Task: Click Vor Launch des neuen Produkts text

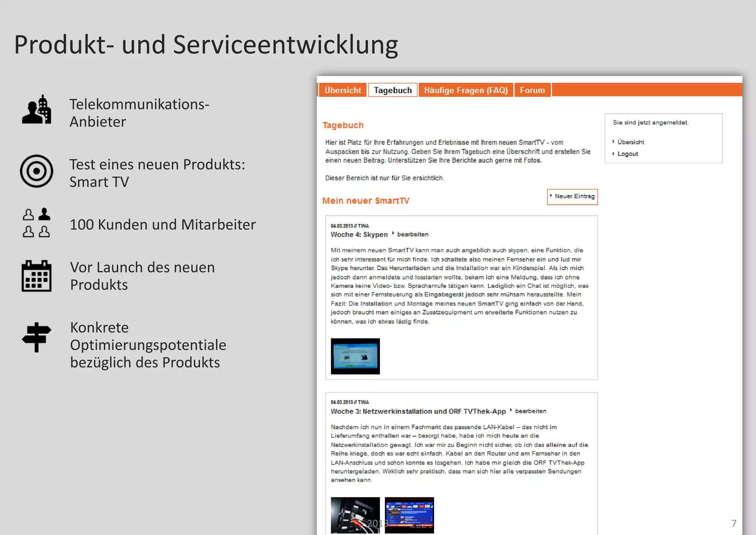Action: tap(142, 276)
